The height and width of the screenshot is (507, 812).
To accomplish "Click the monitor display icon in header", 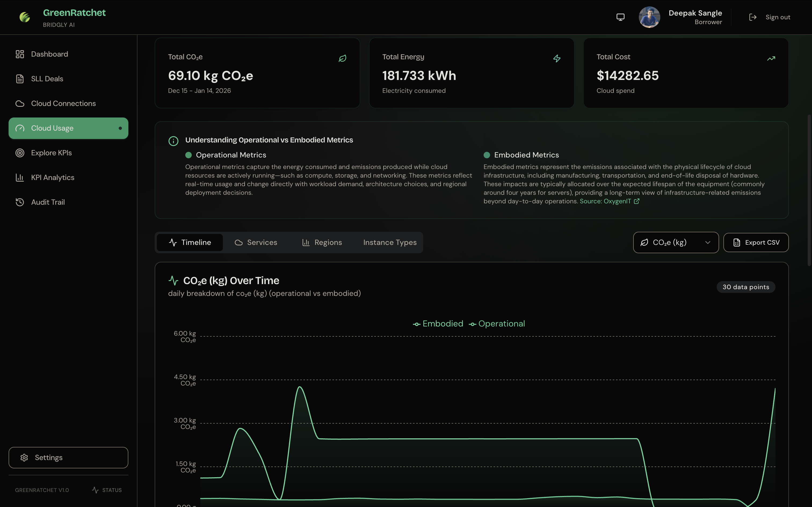I will pyautogui.click(x=620, y=17).
